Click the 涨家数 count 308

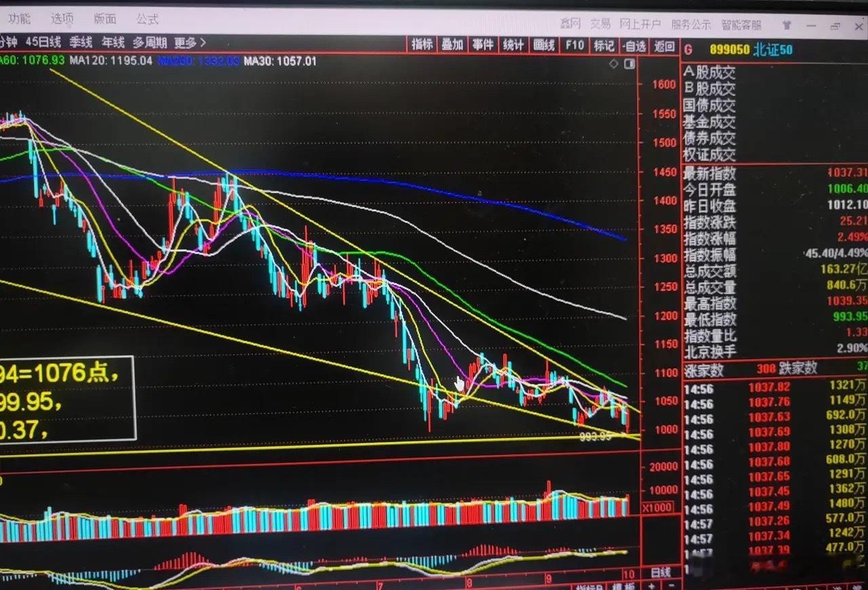[767, 369]
